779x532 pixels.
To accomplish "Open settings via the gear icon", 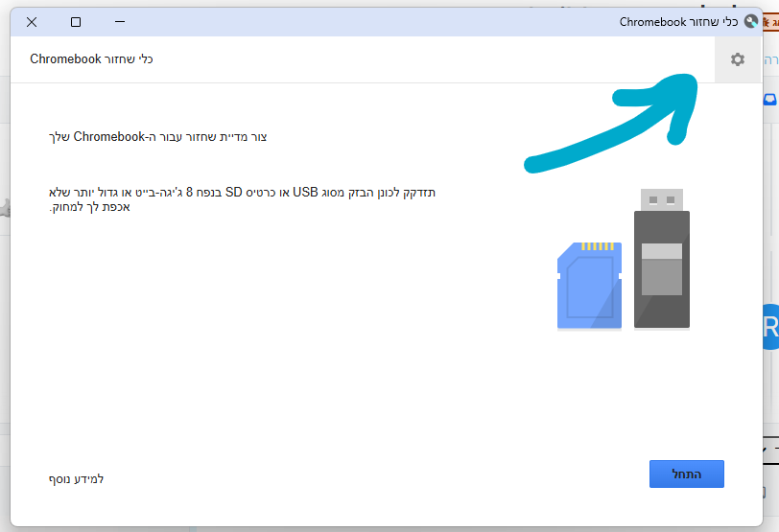I will [737, 59].
